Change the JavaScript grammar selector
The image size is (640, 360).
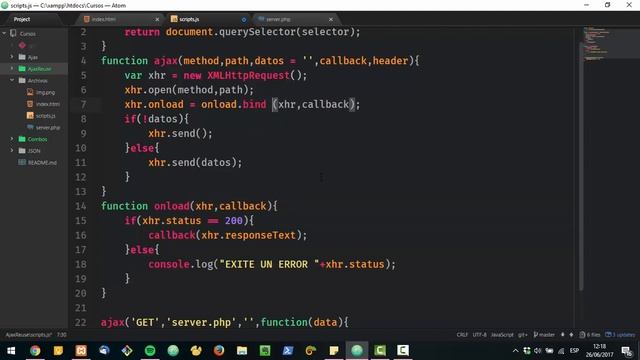(x=502, y=335)
